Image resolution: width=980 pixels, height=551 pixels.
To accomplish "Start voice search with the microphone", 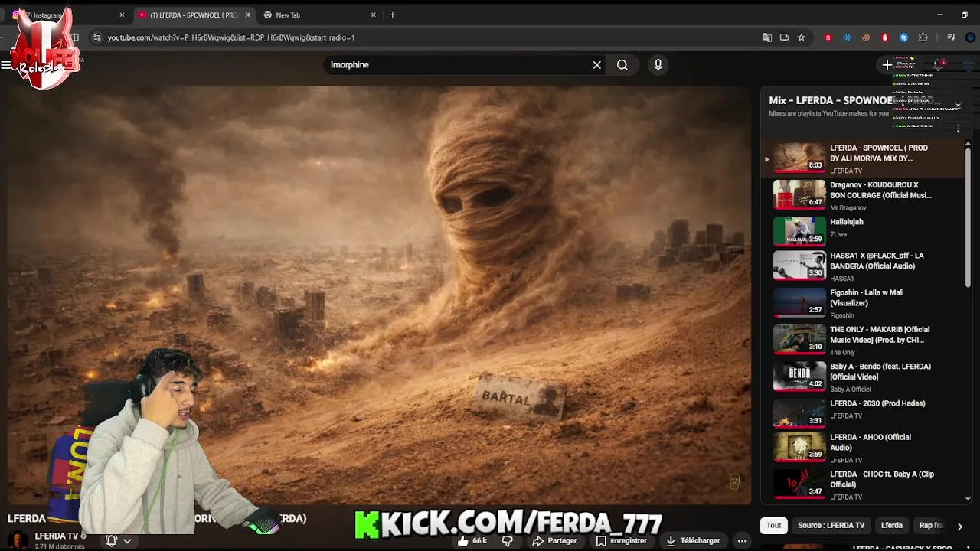I will tap(658, 65).
